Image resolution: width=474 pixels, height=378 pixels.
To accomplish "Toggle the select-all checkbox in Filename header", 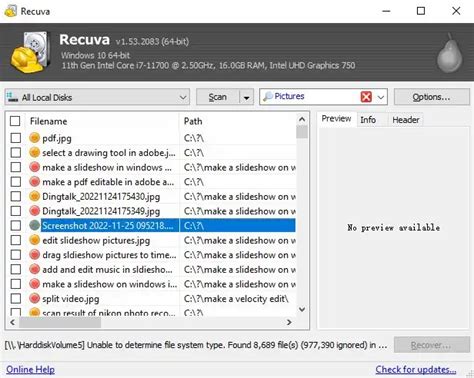I will click(x=15, y=121).
